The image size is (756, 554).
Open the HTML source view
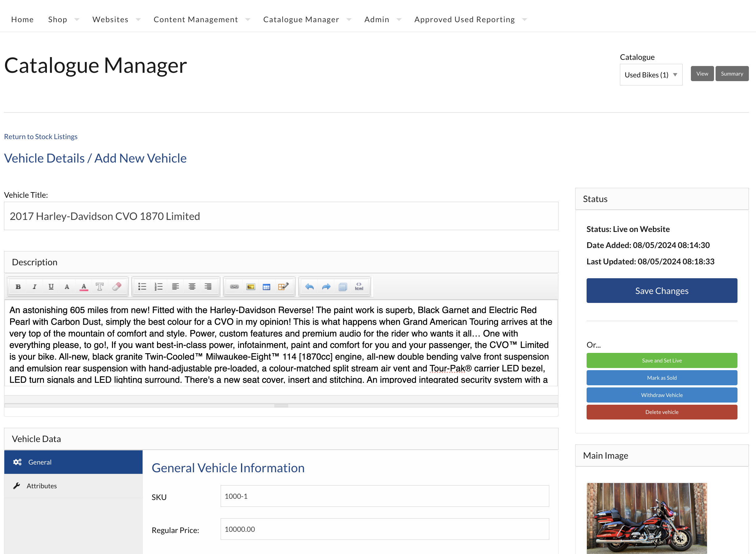(x=359, y=287)
